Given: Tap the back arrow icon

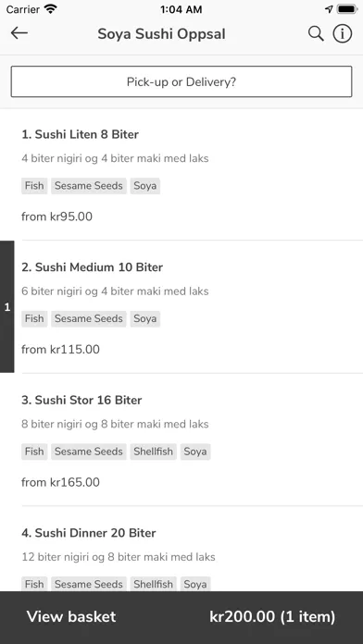Looking at the screenshot, I should point(19,33).
